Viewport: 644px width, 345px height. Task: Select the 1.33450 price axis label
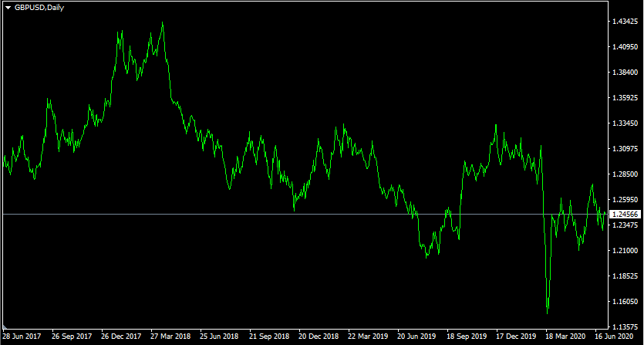point(625,123)
